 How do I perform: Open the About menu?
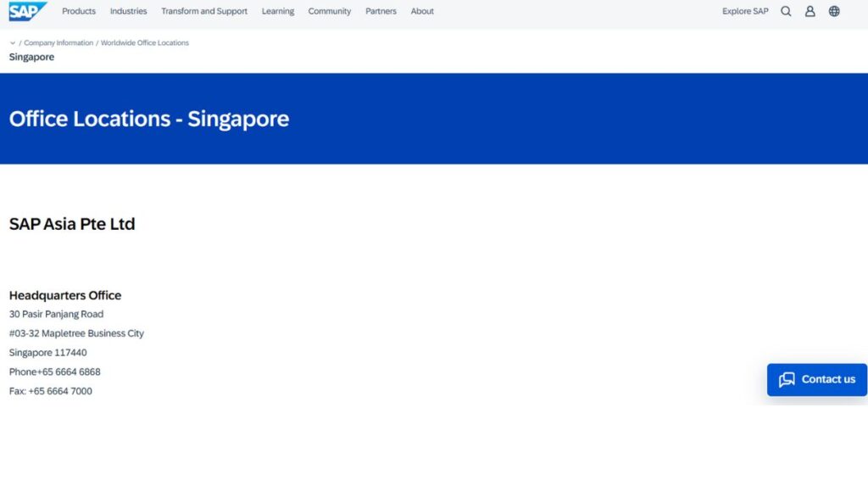point(422,11)
